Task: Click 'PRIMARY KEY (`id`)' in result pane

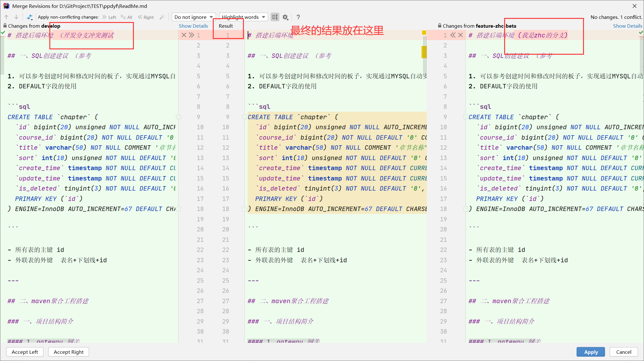Action: 289,199
